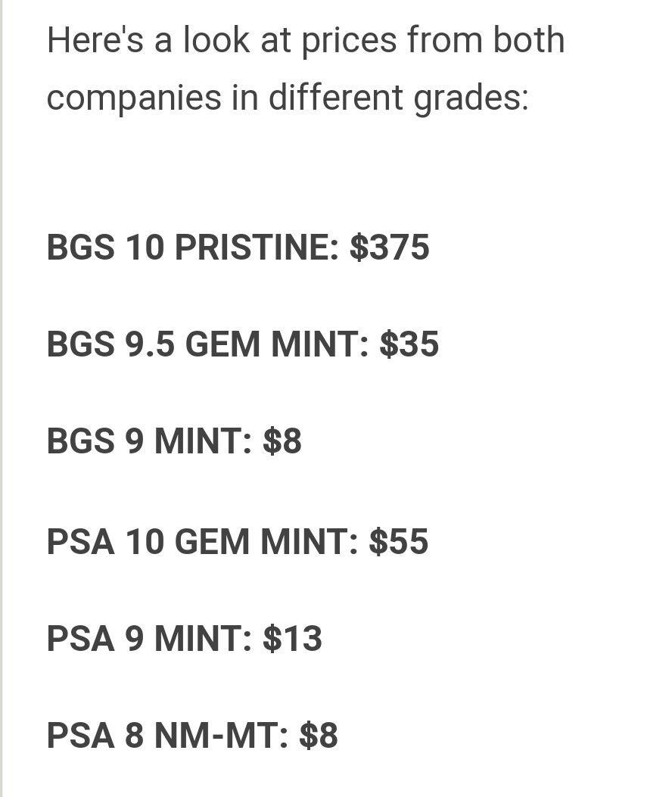The width and height of the screenshot is (672, 797).
Task: Click the $8 price beside PSA 8 NM-MT
Action: tap(319, 734)
